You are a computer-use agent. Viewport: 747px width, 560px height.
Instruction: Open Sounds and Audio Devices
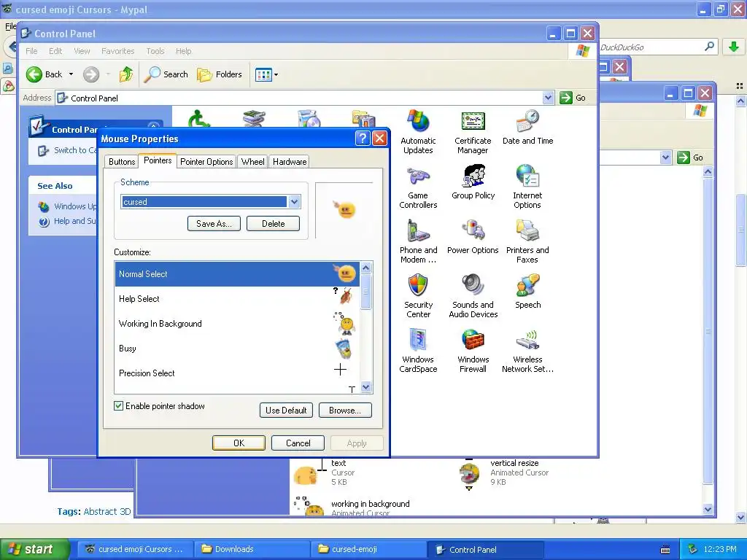(473, 296)
